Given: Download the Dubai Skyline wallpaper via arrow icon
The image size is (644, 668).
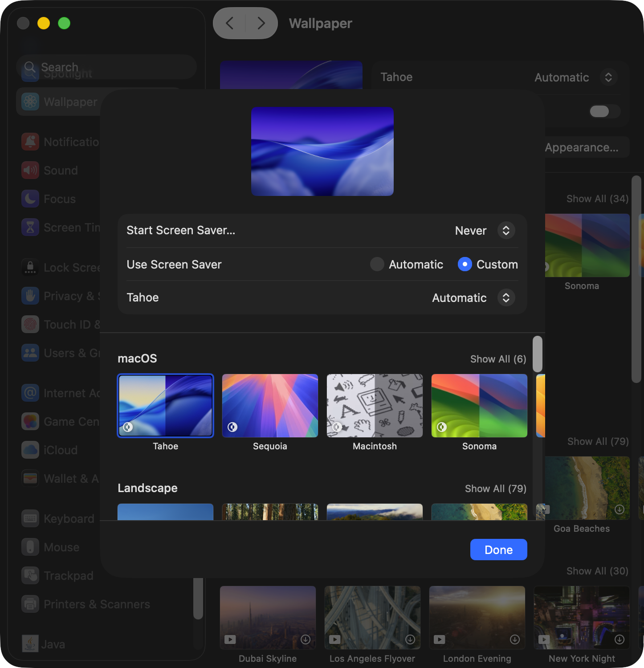Looking at the screenshot, I should [306, 639].
